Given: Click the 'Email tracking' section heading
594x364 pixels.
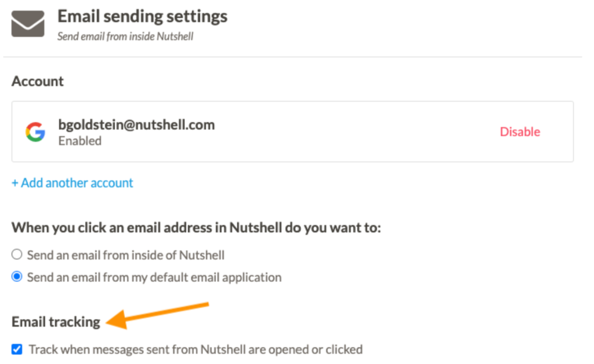Looking at the screenshot, I should 56,322.
